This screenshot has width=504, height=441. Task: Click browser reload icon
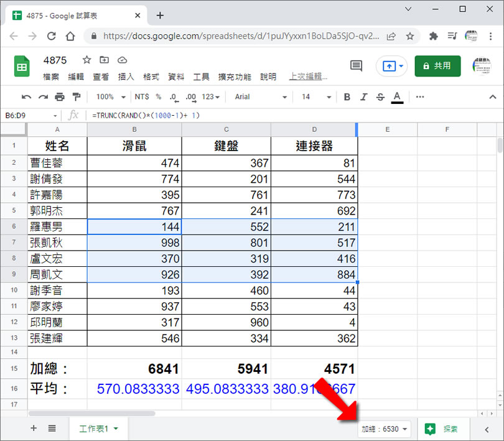tap(52, 36)
